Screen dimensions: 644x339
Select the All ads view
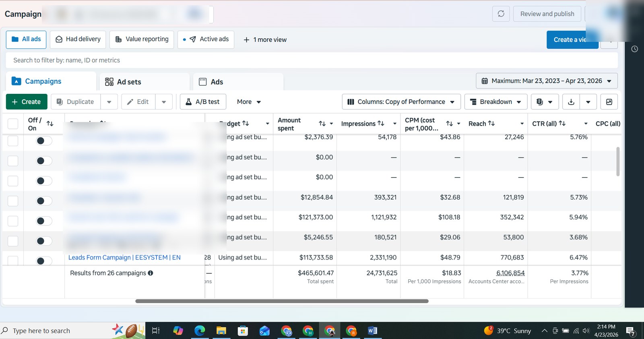click(26, 39)
